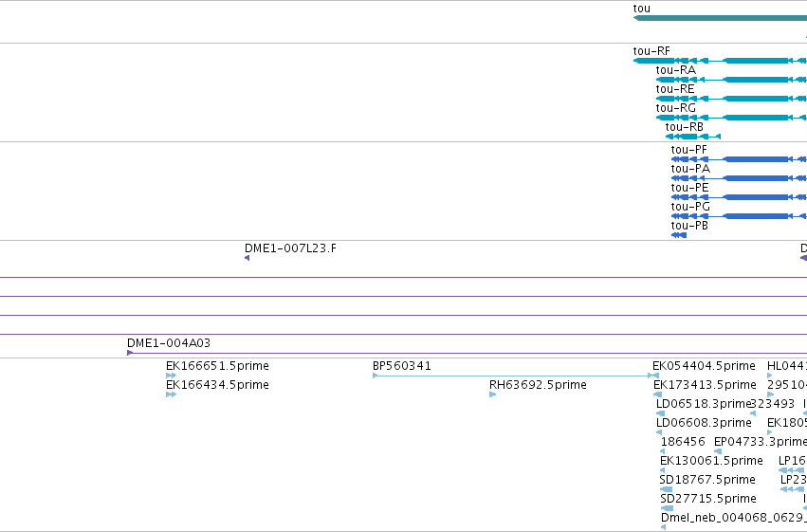Viewport: 807px width, 532px height.
Task: Open the tou-PG CDS glyph
Action: coord(739,216)
